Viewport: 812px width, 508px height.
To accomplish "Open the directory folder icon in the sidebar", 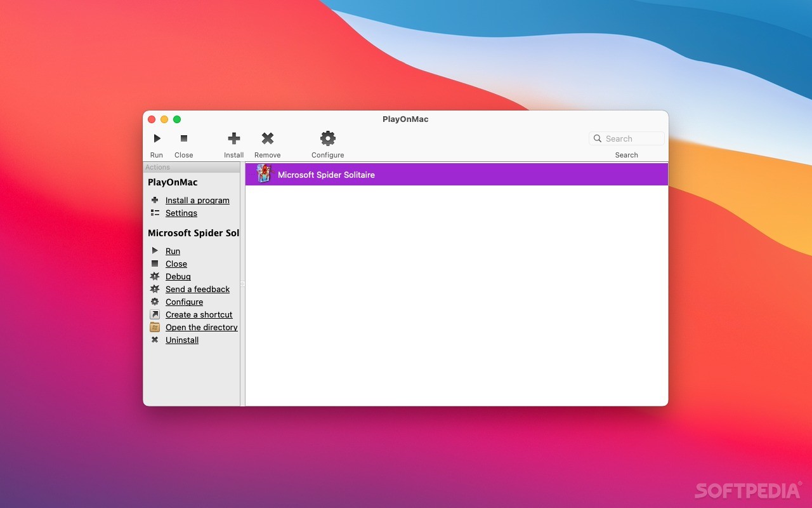I will point(155,327).
